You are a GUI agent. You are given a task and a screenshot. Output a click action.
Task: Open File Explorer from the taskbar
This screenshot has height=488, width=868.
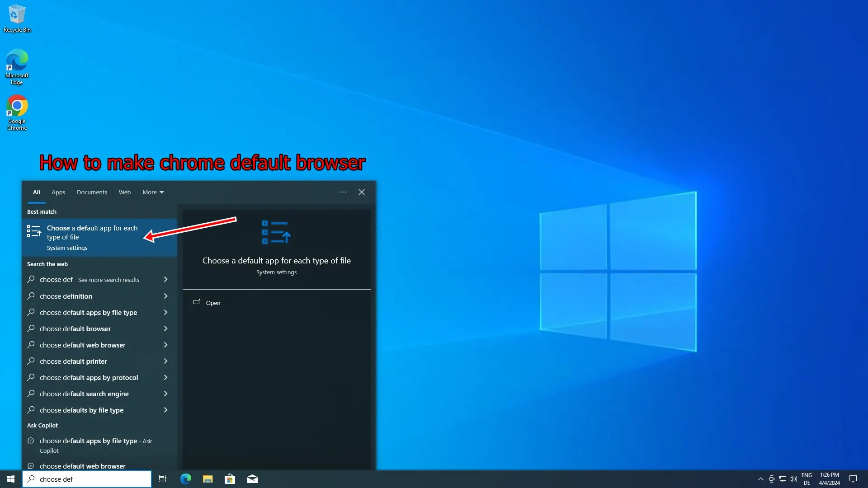click(x=208, y=479)
